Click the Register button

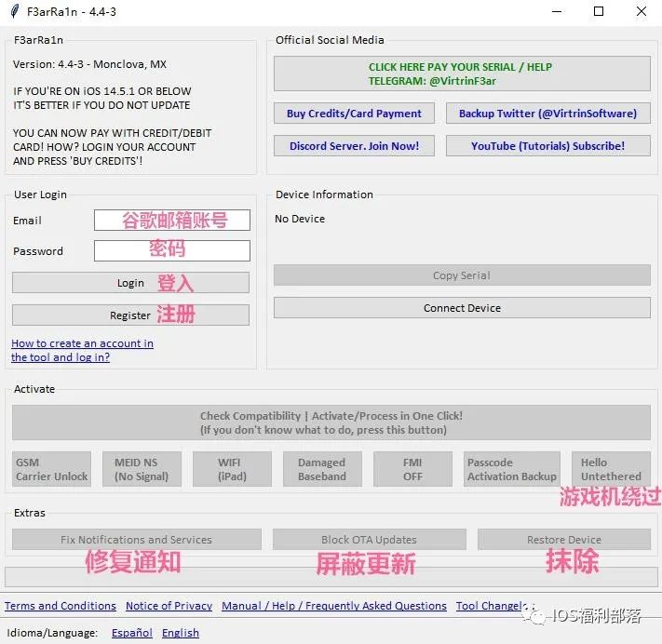point(130,315)
